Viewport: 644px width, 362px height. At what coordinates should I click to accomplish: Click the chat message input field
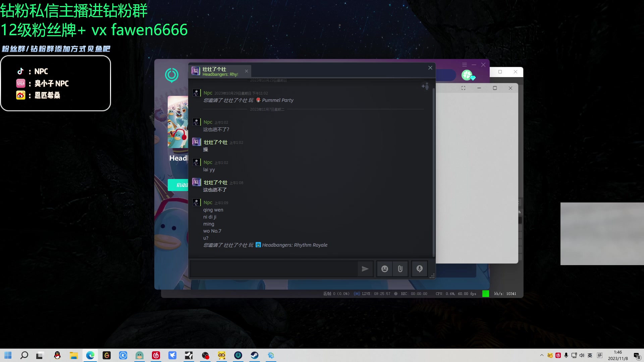point(273,269)
